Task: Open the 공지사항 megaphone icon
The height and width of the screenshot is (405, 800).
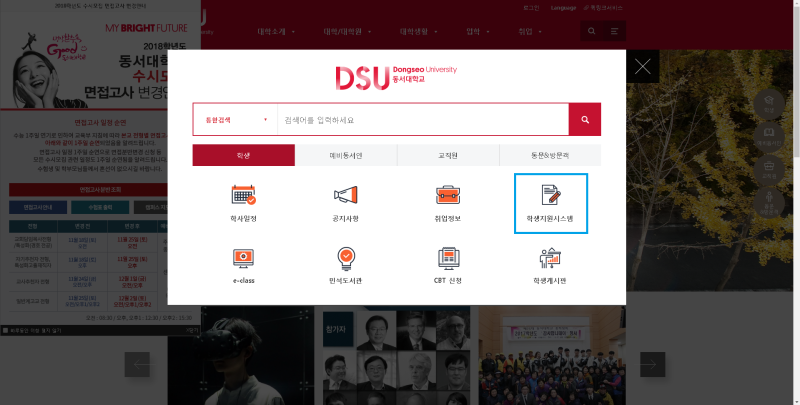Action: click(345, 195)
